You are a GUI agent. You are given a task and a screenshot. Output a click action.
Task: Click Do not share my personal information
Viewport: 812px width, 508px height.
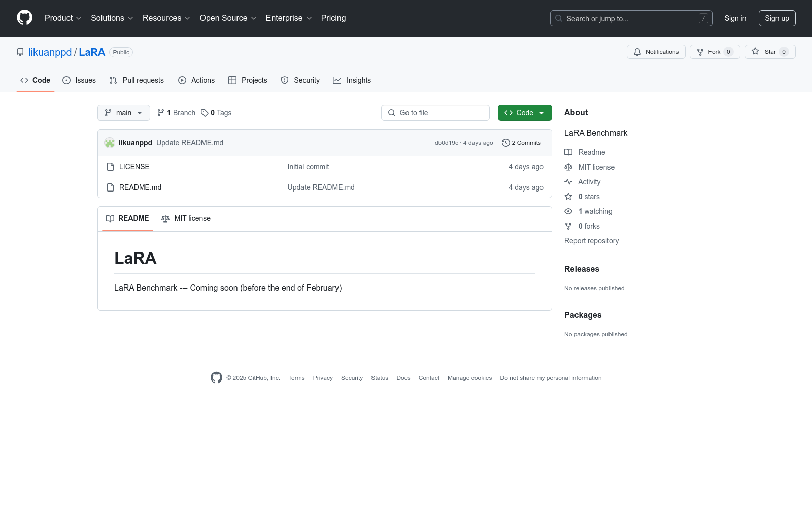(x=551, y=378)
